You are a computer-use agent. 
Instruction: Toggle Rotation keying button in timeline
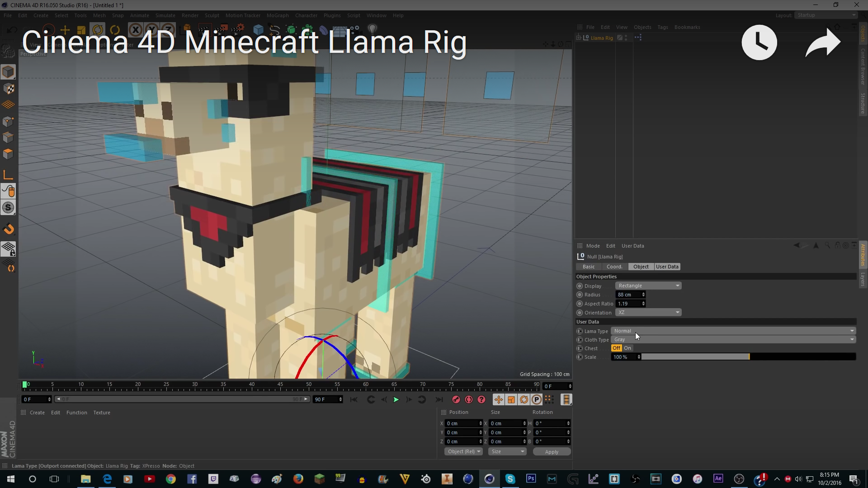[x=524, y=399]
